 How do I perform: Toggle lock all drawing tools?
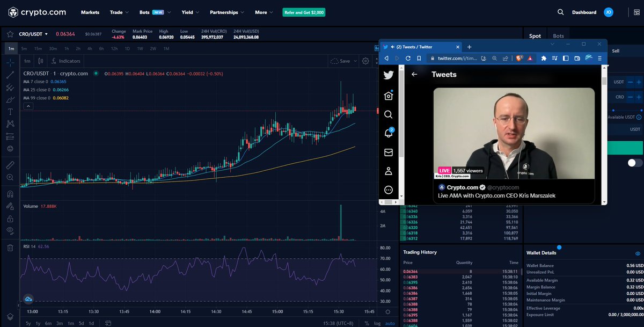click(10, 219)
